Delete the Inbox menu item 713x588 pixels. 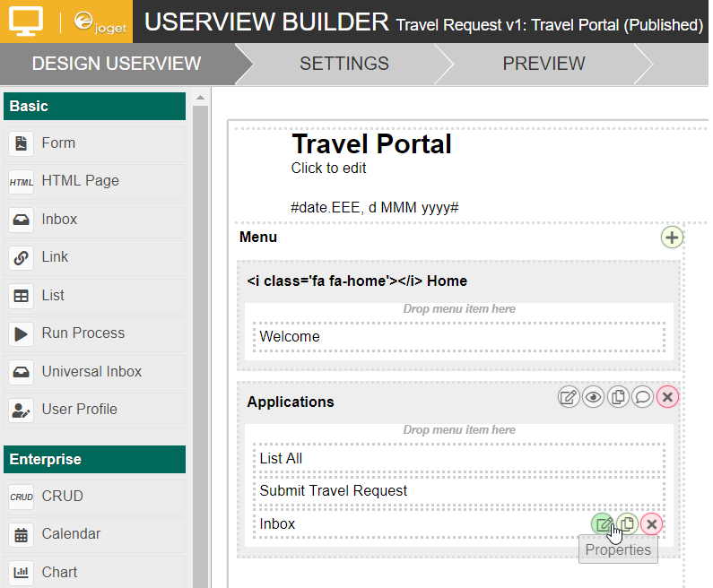click(651, 524)
